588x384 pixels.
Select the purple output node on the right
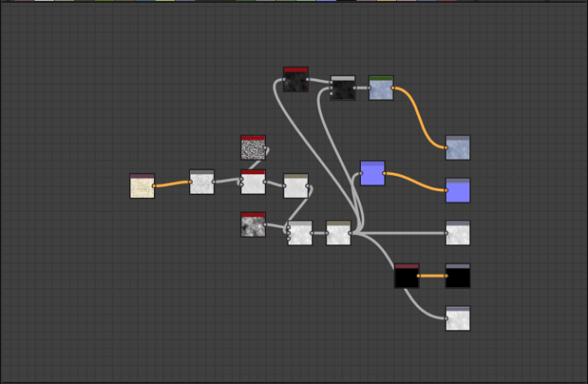click(x=458, y=191)
